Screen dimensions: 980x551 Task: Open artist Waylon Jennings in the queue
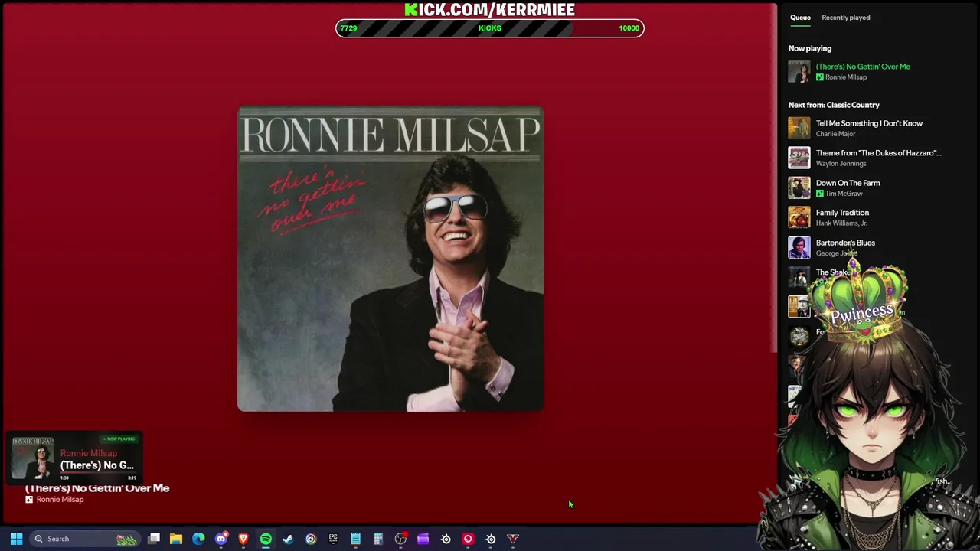point(841,164)
